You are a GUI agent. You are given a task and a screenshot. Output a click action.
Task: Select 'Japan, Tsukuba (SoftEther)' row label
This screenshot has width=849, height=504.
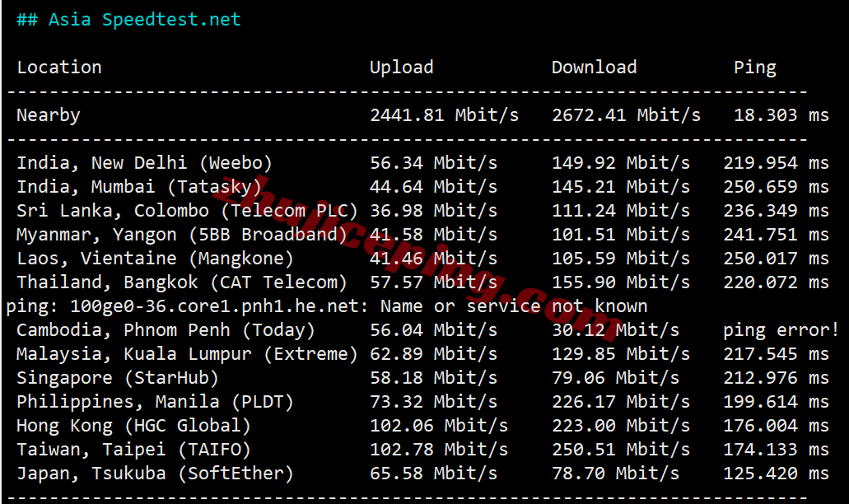tap(155, 474)
